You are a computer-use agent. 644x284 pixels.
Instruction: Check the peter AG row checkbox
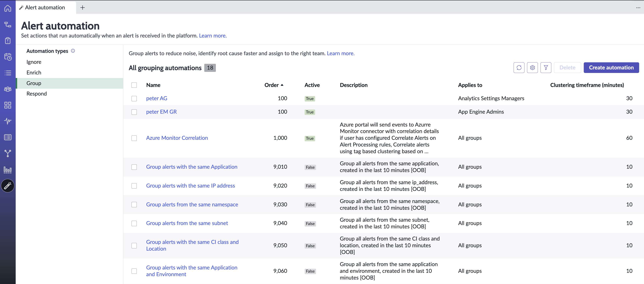134,99
